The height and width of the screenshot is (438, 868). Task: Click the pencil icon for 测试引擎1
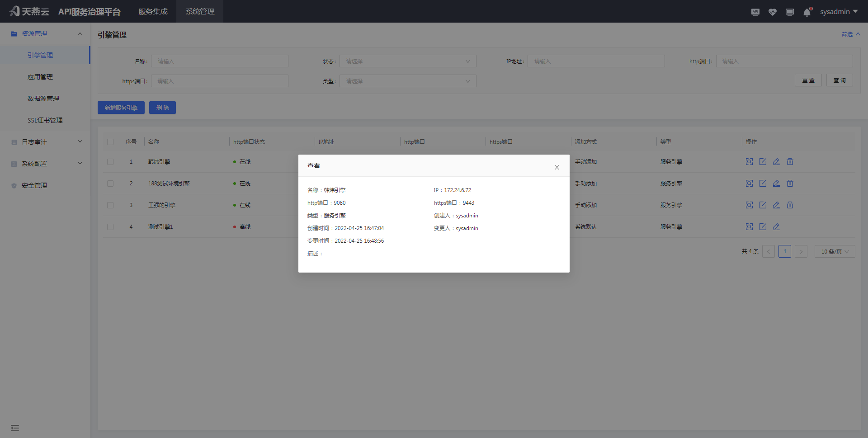click(x=777, y=226)
